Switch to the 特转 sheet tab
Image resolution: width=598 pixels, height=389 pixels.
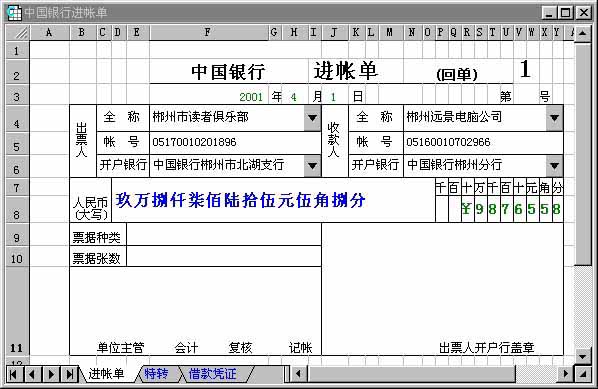pyautogui.click(x=156, y=374)
